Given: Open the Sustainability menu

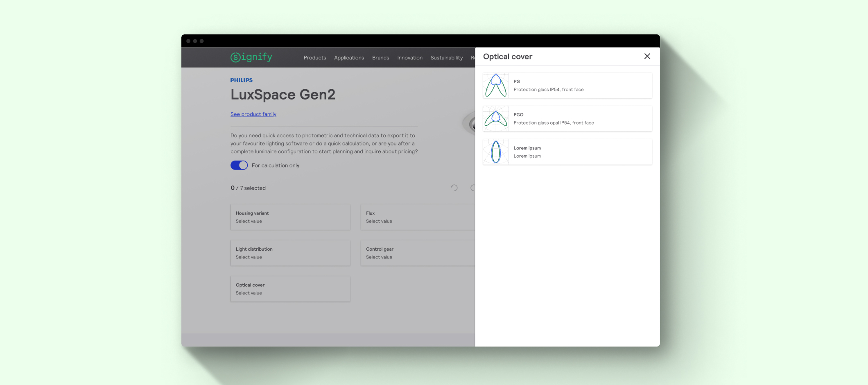Looking at the screenshot, I should [446, 57].
